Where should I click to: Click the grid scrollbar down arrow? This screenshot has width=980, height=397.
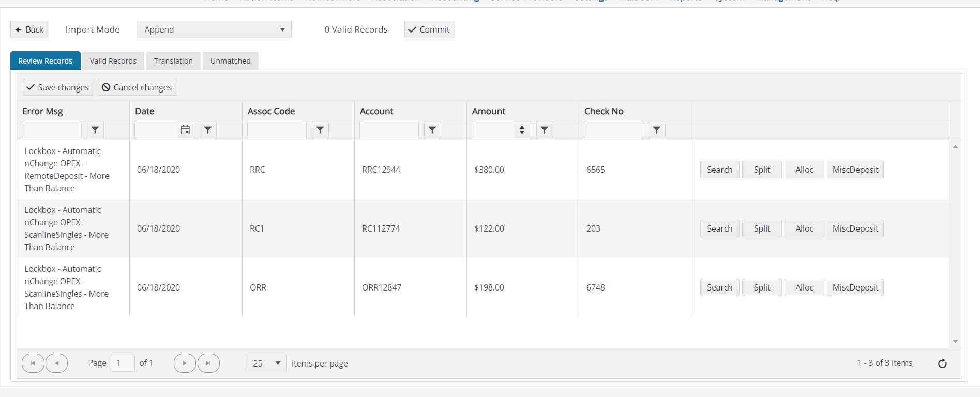(x=955, y=341)
